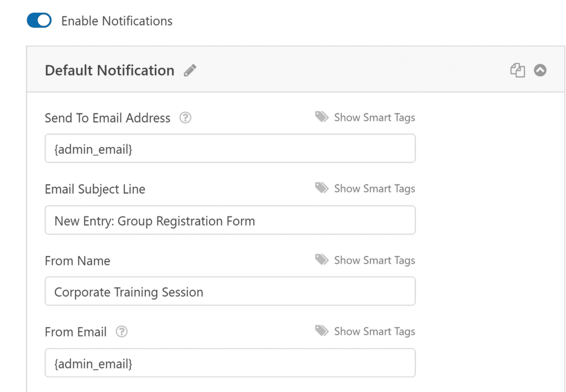Click the tag icon beside From Name smart tags
This screenshot has height=392, width=566.
[x=322, y=259]
